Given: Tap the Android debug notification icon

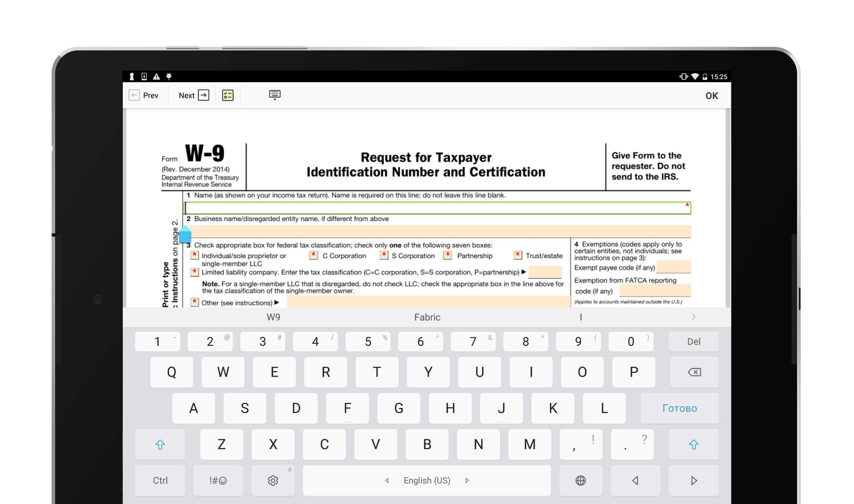Looking at the screenshot, I should [x=169, y=76].
